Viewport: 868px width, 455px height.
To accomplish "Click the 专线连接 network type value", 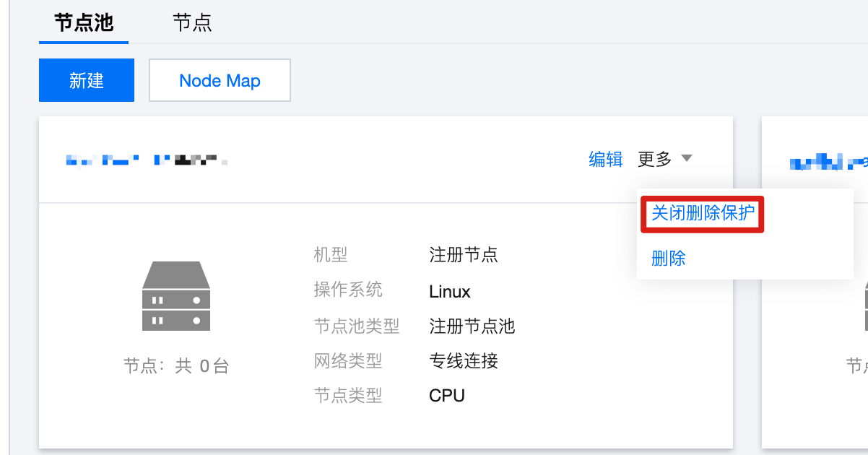I will pyautogui.click(x=464, y=360).
